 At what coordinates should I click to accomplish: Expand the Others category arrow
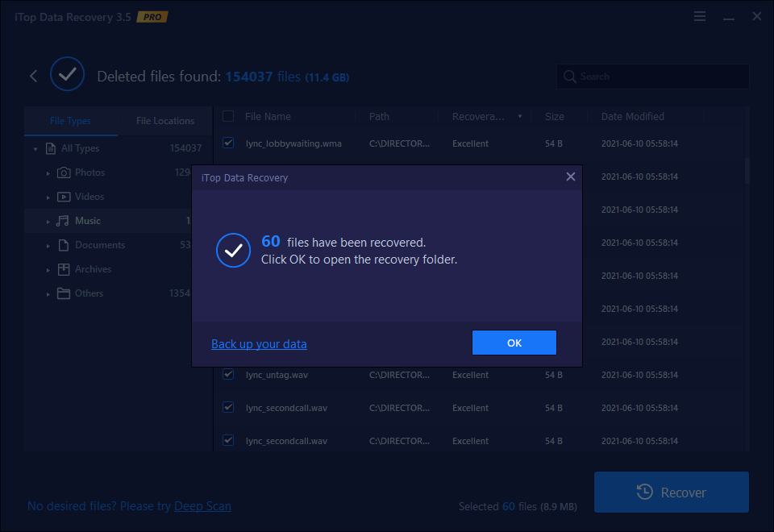[48, 294]
